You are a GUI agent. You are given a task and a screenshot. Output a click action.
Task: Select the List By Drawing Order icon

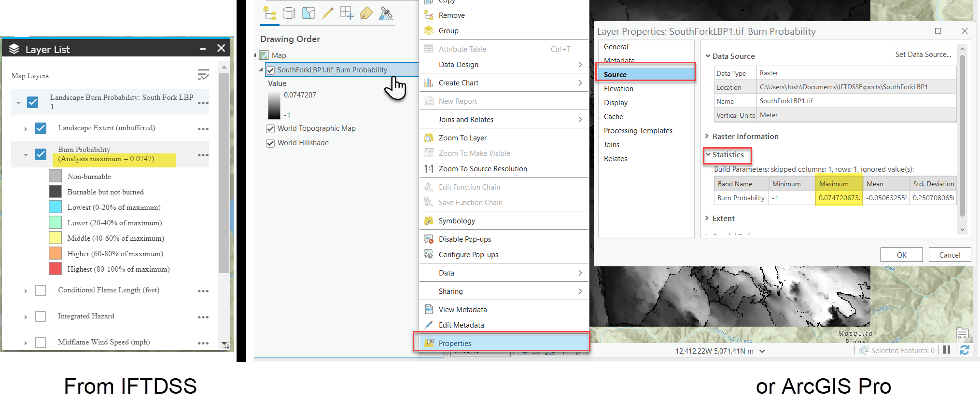pyautogui.click(x=269, y=13)
